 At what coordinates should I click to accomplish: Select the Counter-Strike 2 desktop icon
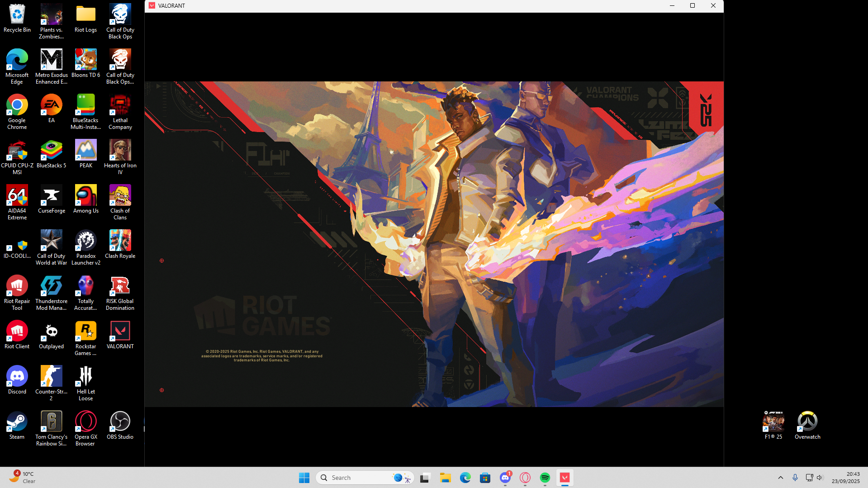pyautogui.click(x=52, y=384)
